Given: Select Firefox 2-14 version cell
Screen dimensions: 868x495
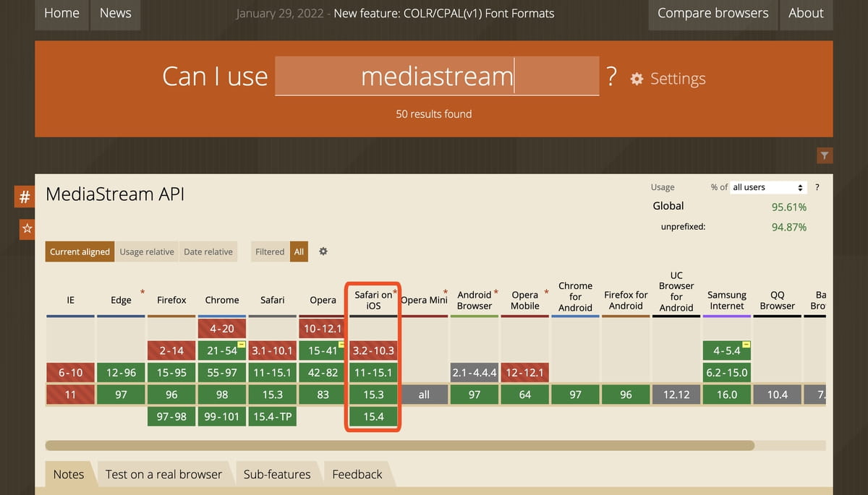Looking at the screenshot, I should 171,350.
